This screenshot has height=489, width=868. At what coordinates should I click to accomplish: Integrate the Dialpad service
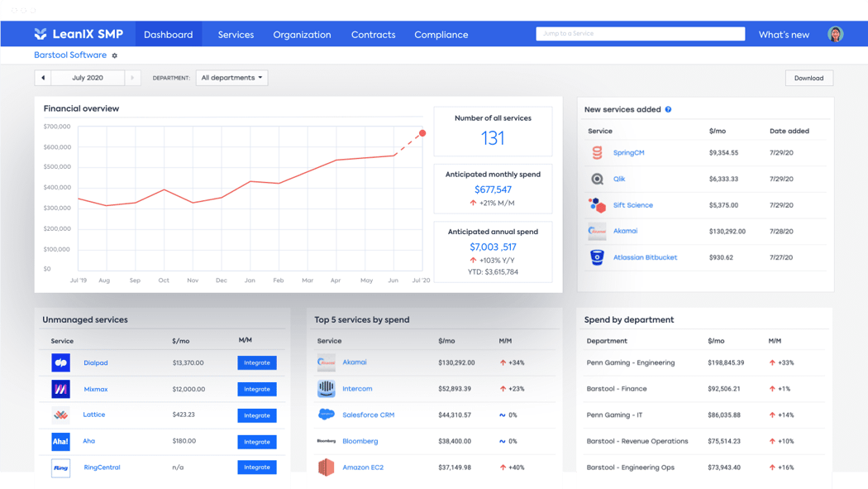click(257, 362)
